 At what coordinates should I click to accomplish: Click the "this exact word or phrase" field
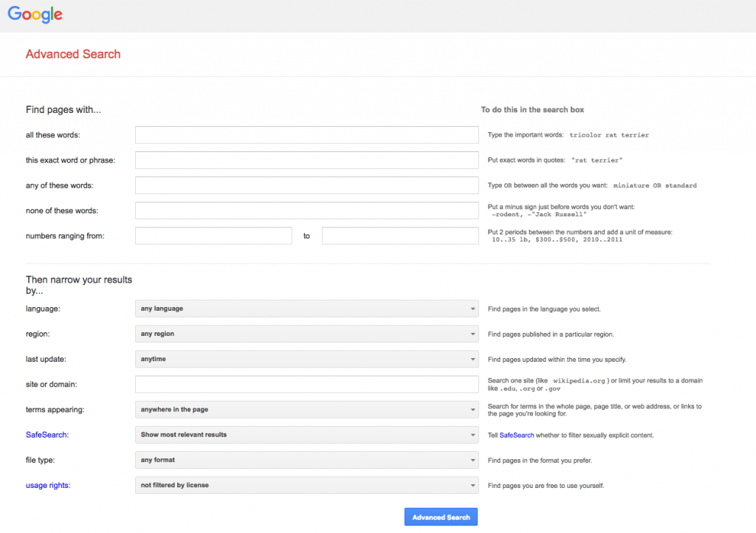[306, 160]
